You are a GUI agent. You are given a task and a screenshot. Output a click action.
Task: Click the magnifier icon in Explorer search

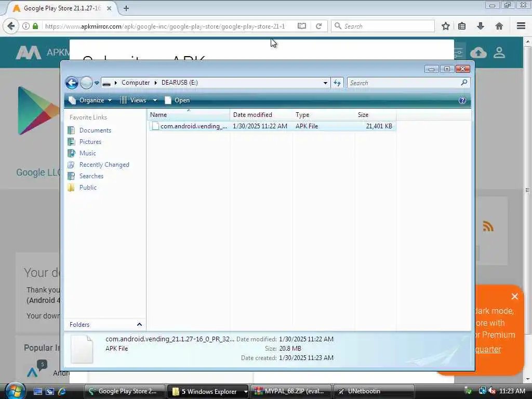(464, 83)
